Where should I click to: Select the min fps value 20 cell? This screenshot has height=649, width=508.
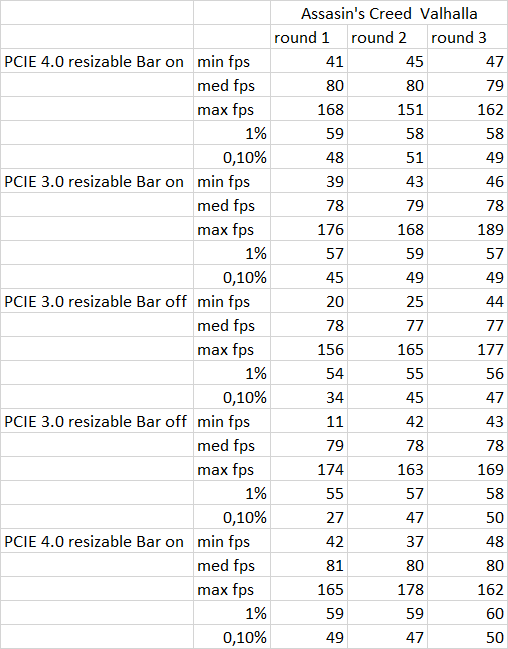click(309, 301)
